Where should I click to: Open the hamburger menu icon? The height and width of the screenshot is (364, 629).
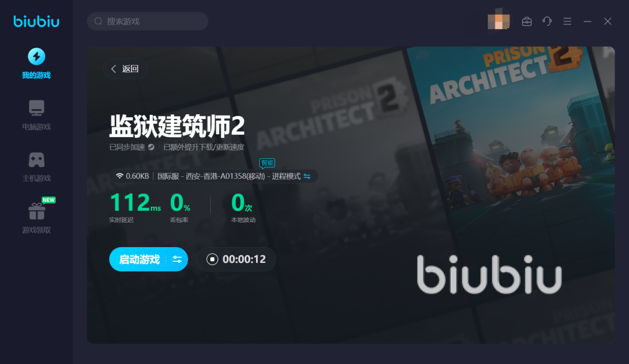point(567,22)
